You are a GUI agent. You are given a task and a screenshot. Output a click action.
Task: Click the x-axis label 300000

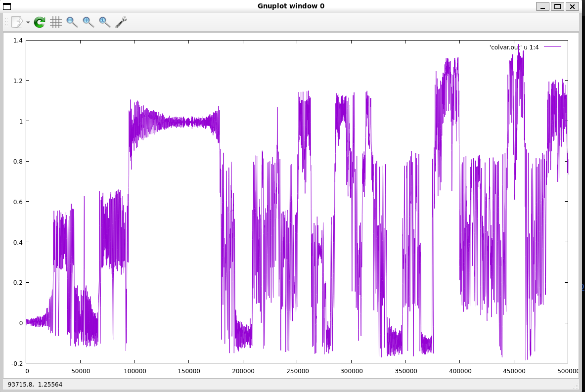tap(352, 371)
